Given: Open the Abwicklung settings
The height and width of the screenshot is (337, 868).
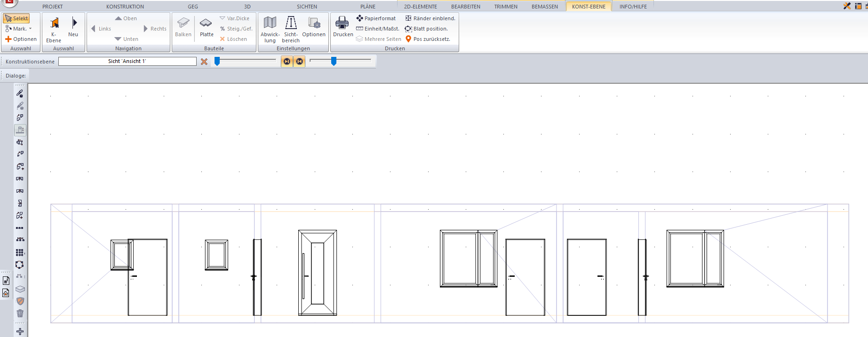Looking at the screenshot, I should [270, 29].
